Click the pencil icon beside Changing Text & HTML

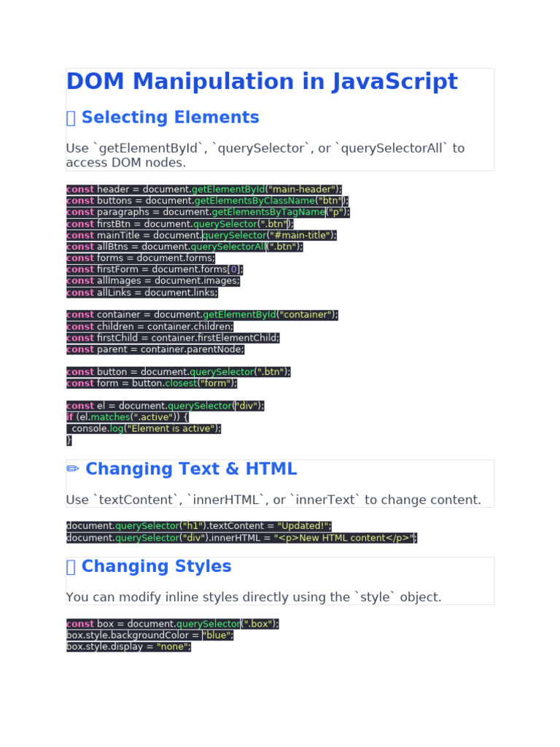tap(72, 469)
